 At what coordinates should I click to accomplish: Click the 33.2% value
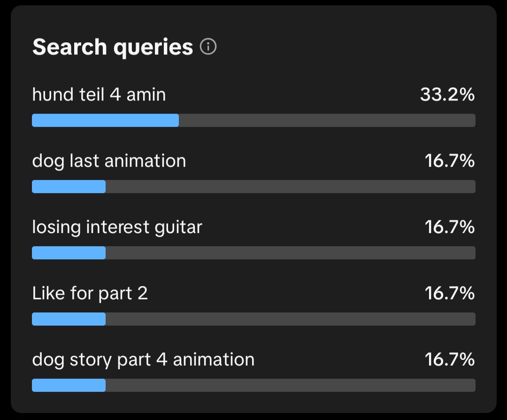447,95
